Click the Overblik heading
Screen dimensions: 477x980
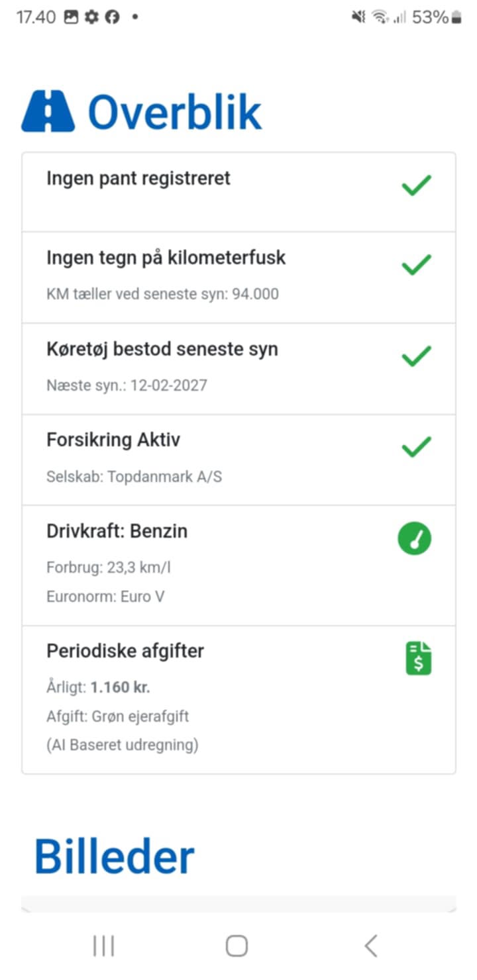175,113
